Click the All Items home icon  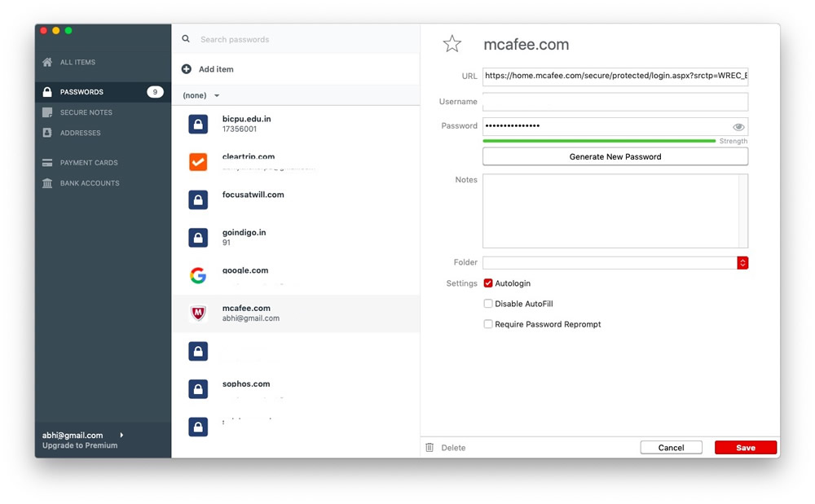47,62
